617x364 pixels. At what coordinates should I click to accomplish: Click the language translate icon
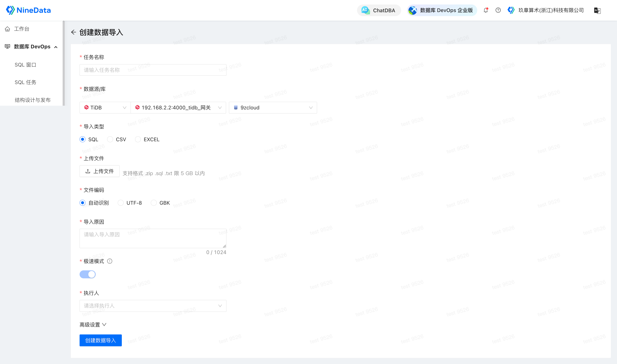click(x=597, y=11)
